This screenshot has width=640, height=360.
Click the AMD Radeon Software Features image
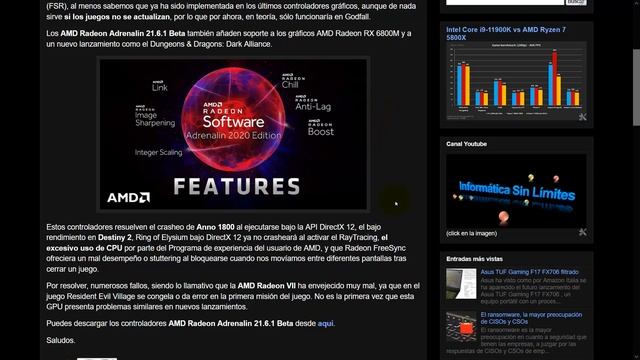point(233,134)
